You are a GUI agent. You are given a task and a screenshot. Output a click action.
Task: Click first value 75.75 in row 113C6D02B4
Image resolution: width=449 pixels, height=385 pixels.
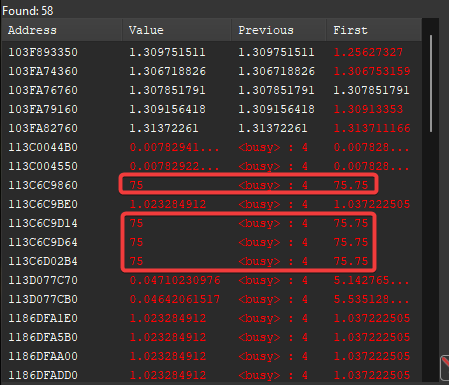point(351,261)
